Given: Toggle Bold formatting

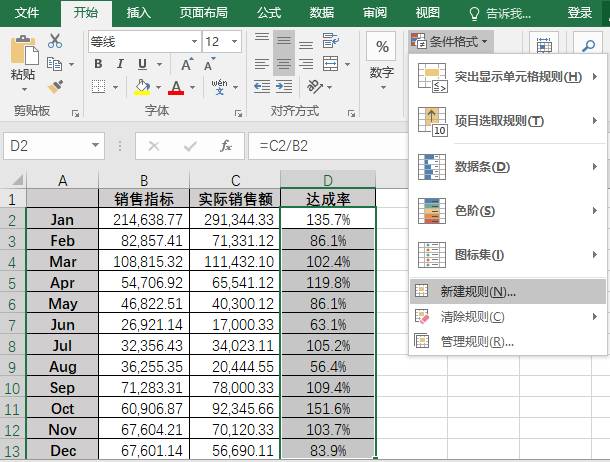Looking at the screenshot, I should [99, 64].
